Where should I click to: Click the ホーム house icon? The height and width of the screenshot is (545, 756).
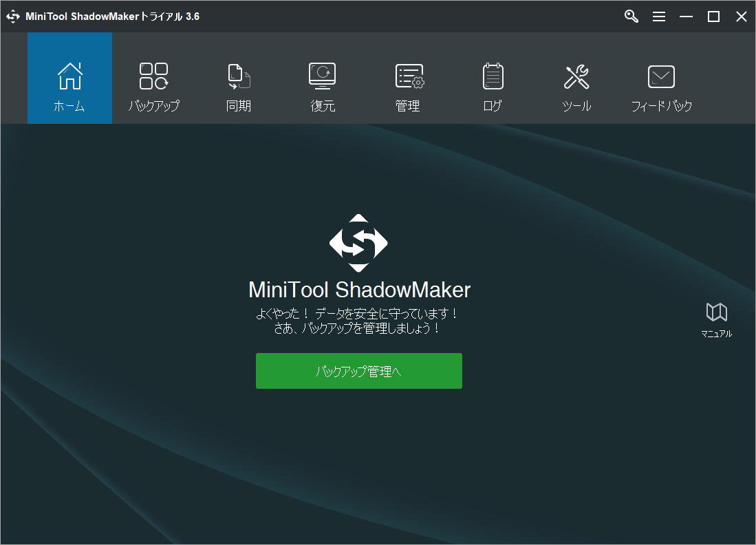pos(69,76)
